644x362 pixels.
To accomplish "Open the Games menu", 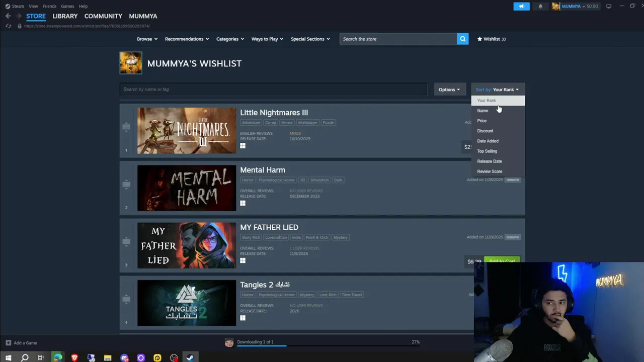I will click(x=67, y=6).
